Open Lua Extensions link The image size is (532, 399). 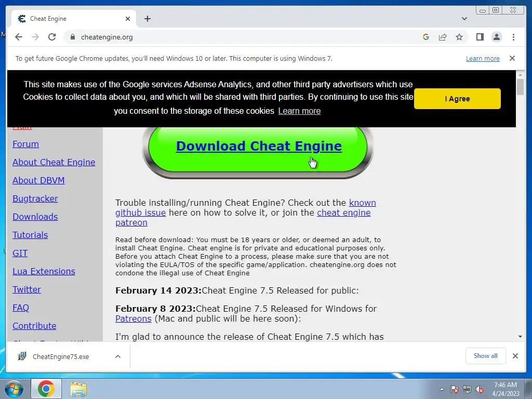click(44, 271)
